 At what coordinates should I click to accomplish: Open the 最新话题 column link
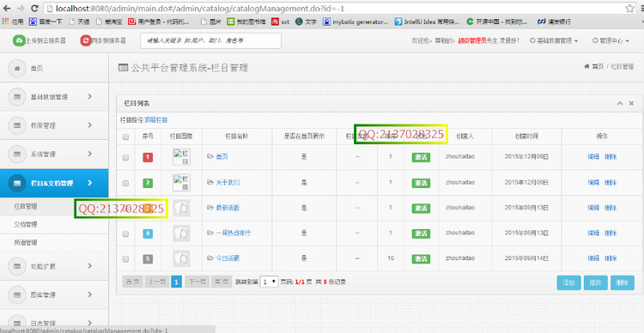[x=228, y=208]
